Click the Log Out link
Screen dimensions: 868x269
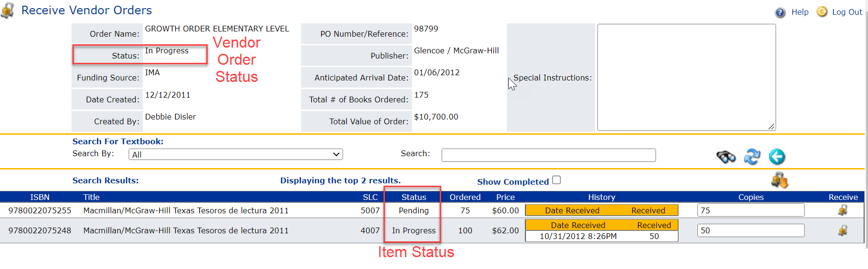847,12
